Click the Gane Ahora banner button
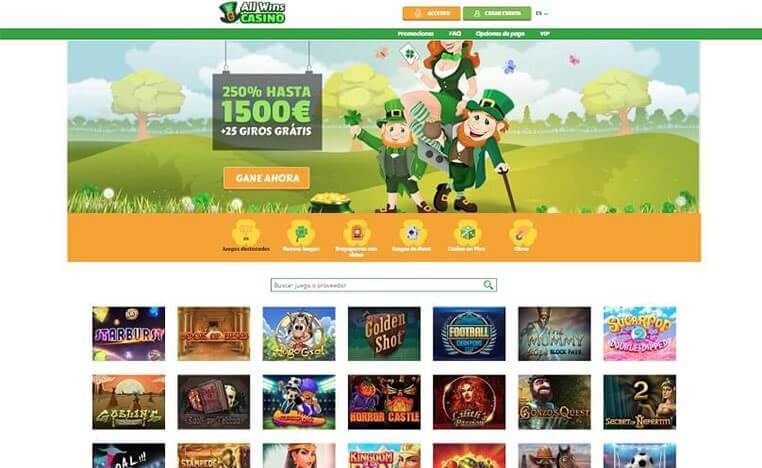The width and height of the screenshot is (762, 468). coord(267,178)
